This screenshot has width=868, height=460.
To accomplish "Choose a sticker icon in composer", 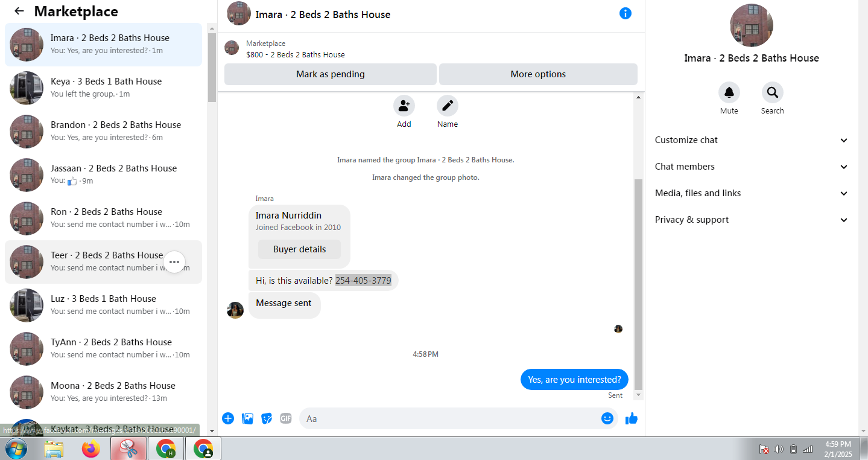I will click(x=267, y=418).
